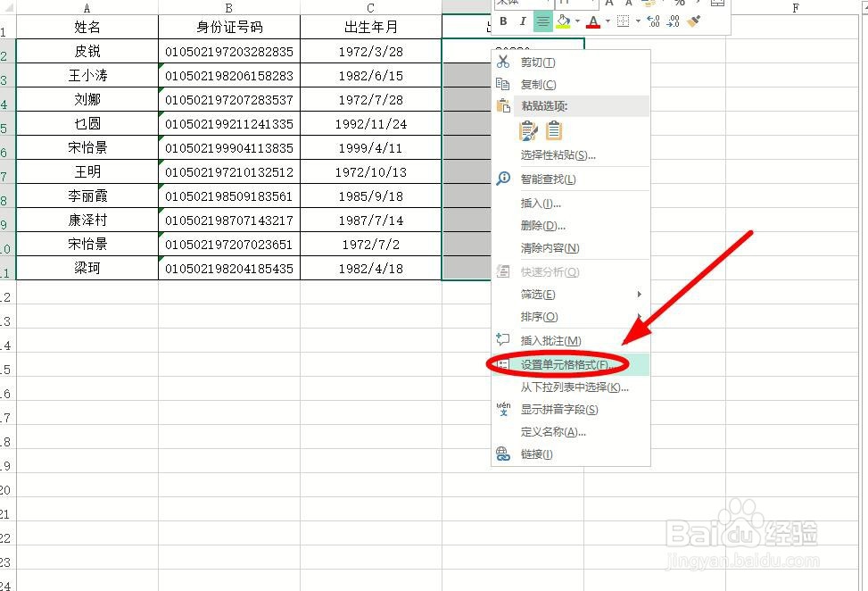
Task: Select row 2 header
Action: (6, 51)
